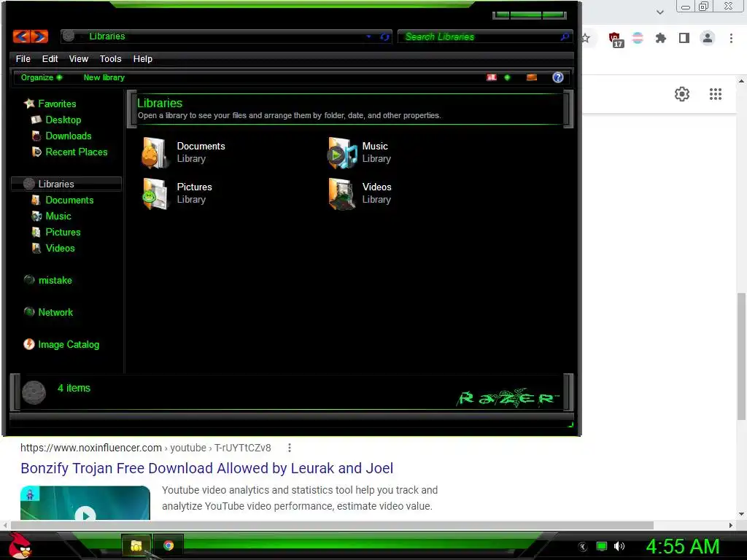Click the Chrome tab search chevron
This screenshot has width=747, height=560.
[660, 12]
